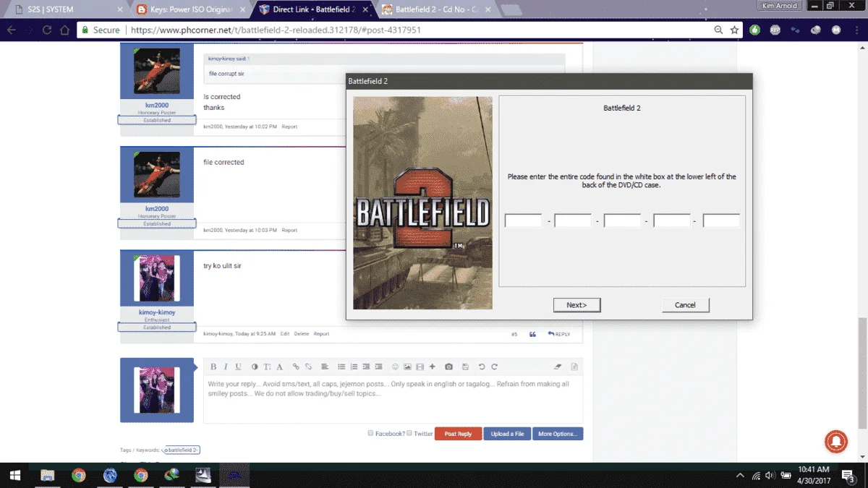Check the Facebook share checkbox
Viewport: 868px width, 488px height.
point(370,433)
